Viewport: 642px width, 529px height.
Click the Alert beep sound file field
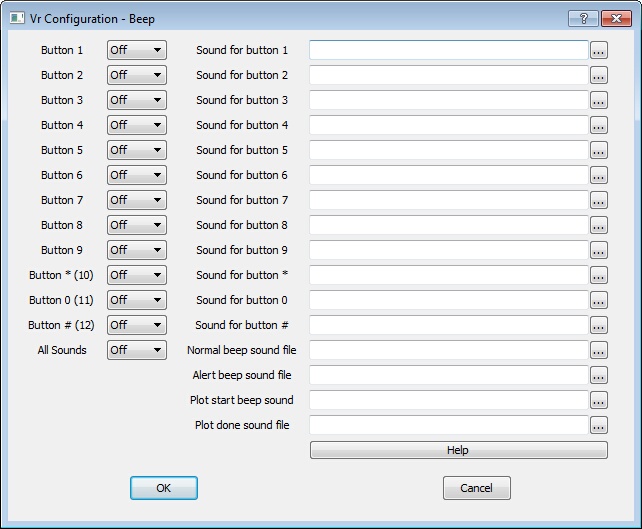coord(449,375)
